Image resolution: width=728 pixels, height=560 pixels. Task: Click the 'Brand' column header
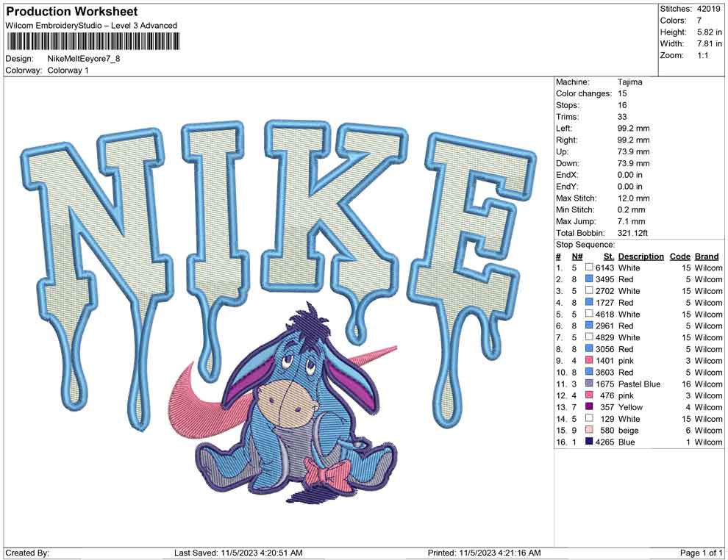pyautogui.click(x=707, y=256)
